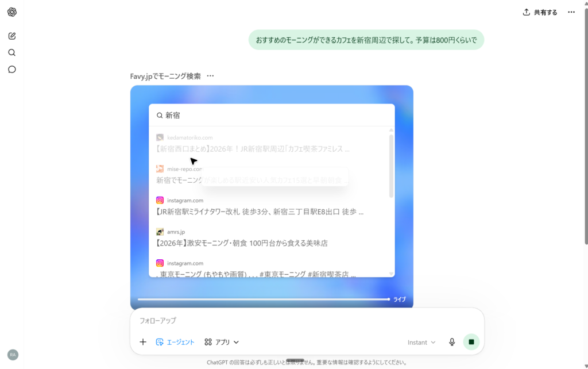Click 共有する share button
The image size is (588, 369).
(540, 13)
